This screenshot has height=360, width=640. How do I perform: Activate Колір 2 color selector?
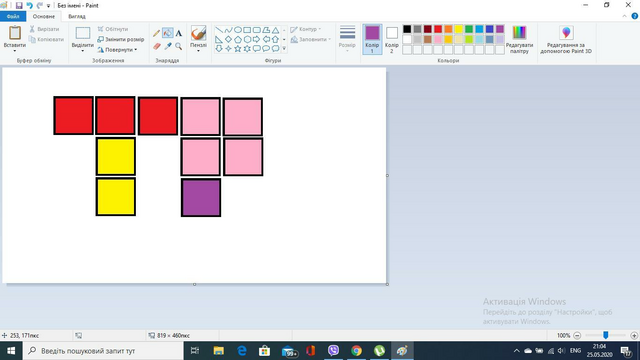tap(391, 39)
